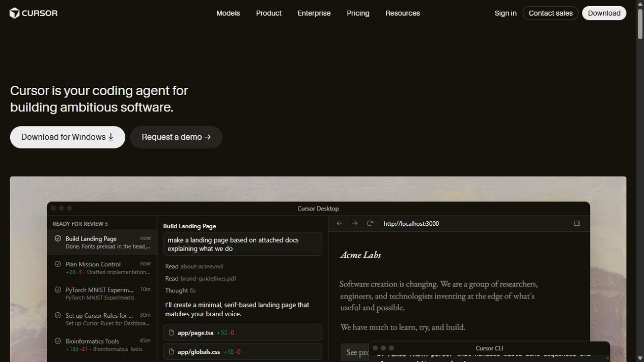Image resolution: width=644 pixels, height=362 pixels.
Task: Go to the Pricing page
Action: [358, 13]
